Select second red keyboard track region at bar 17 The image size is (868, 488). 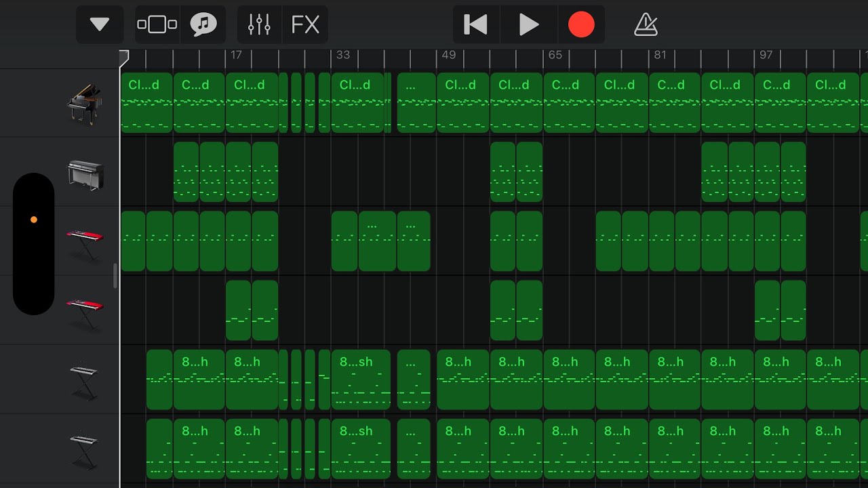[239, 310]
